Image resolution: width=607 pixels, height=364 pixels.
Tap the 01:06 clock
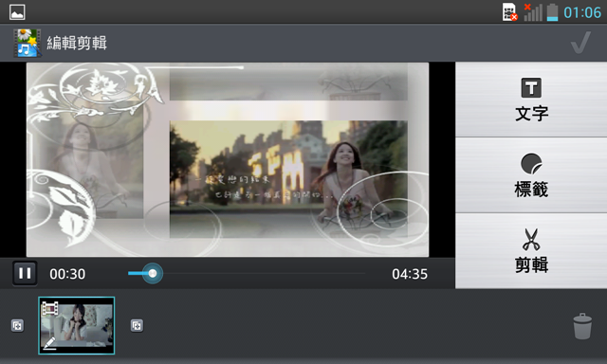(x=582, y=12)
